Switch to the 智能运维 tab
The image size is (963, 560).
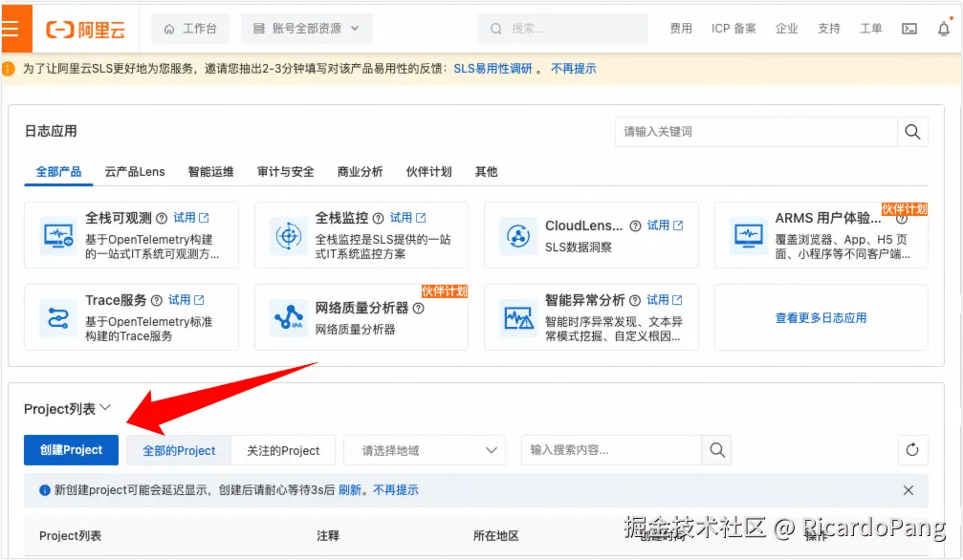click(210, 172)
